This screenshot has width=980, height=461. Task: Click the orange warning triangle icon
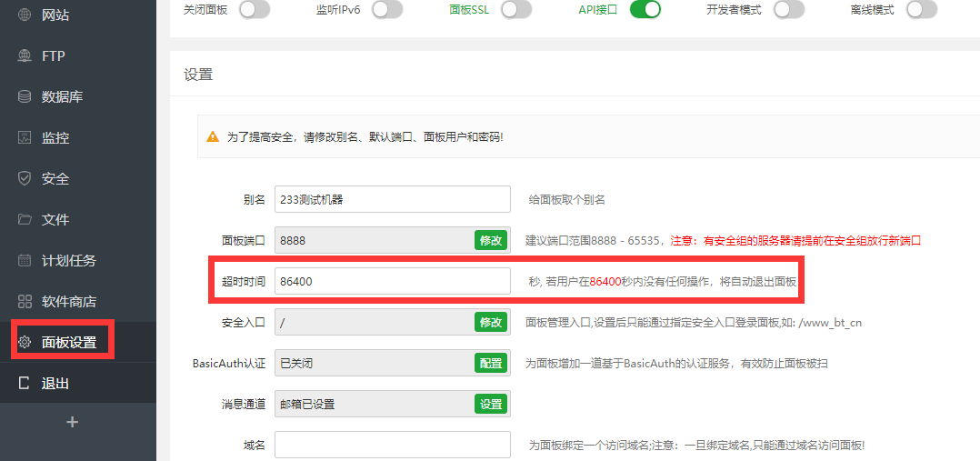coord(214,135)
